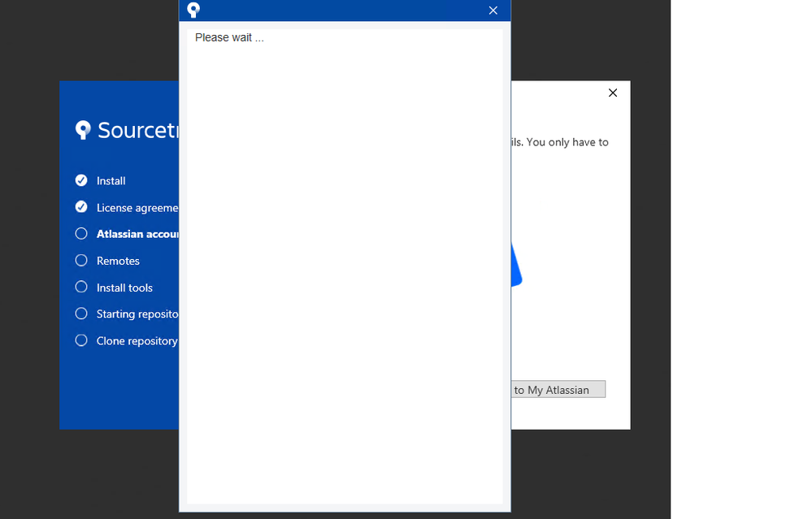Click the Remotes step circle
Image resolution: width=812 pixels, height=519 pixels.
click(81, 260)
